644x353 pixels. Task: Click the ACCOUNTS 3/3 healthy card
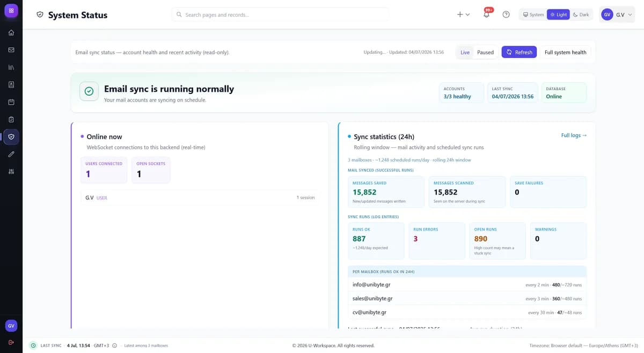point(461,92)
